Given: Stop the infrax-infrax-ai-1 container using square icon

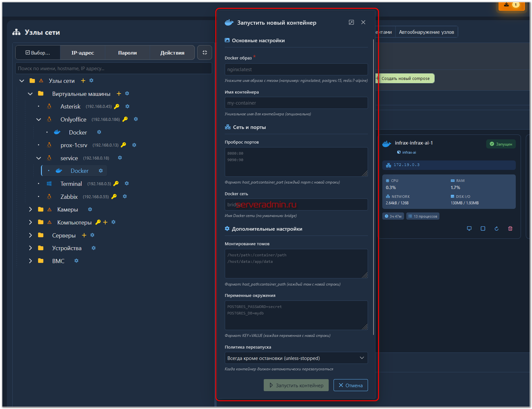Looking at the screenshot, I should pyautogui.click(x=483, y=229).
